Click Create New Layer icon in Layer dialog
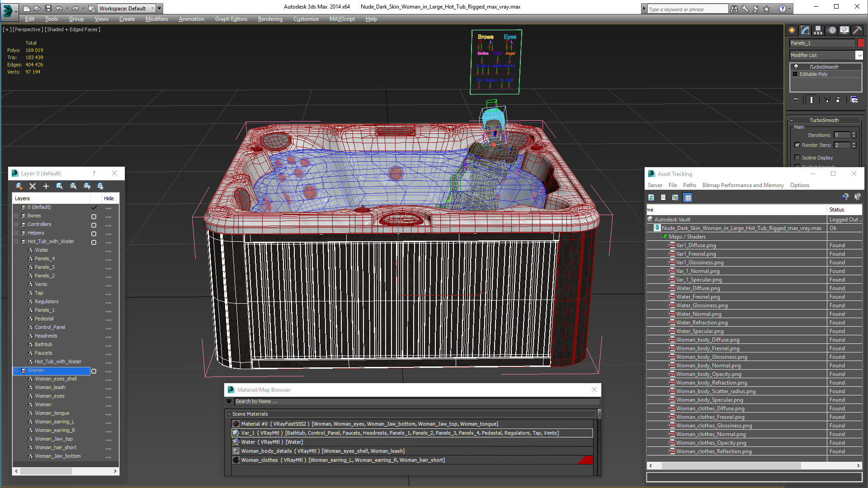The image size is (868, 488). [19, 186]
